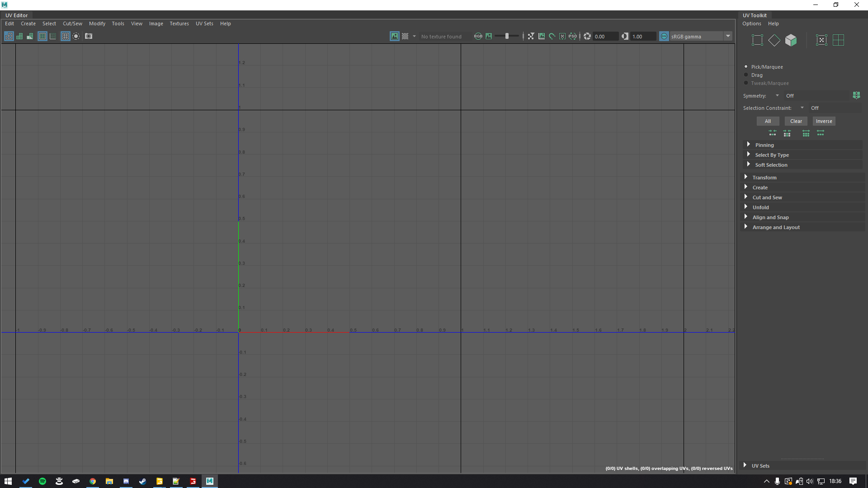Click the pixel snap grid icon
This screenshot has width=868, height=488.
pos(563,36)
